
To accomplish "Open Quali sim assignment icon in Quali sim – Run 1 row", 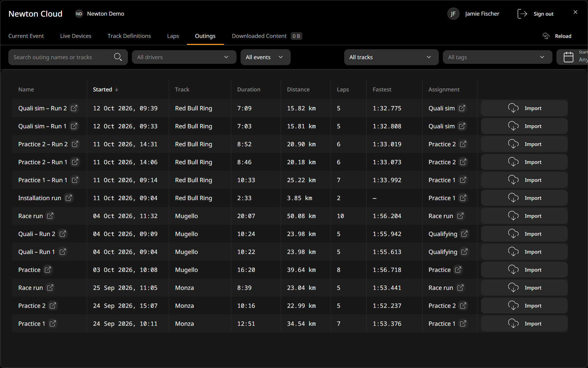I will click(x=462, y=126).
